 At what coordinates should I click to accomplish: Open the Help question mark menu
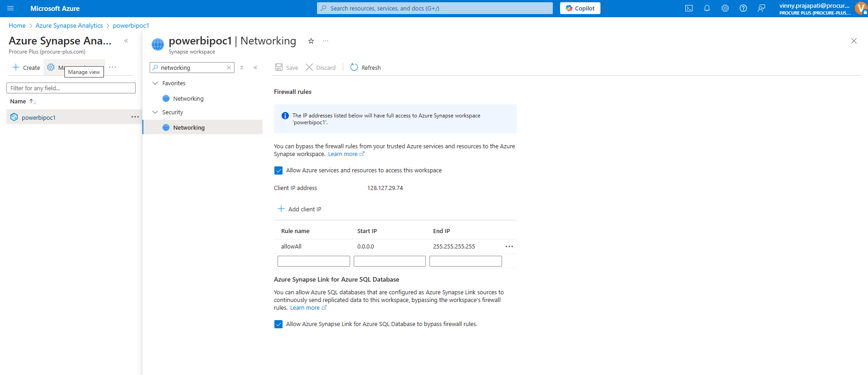click(x=743, y=8)
